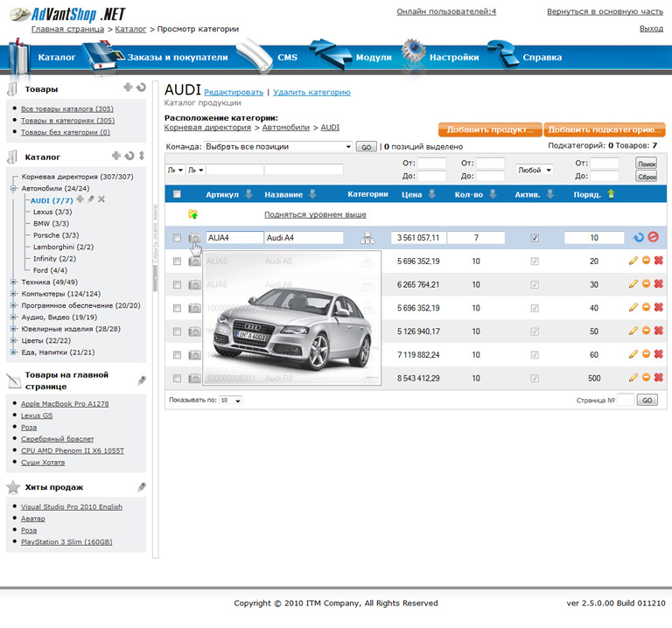Viewport: 672px width, 628px height.
Task: Open the first small filter dropdown under Команда
Action: coord(176,170)
